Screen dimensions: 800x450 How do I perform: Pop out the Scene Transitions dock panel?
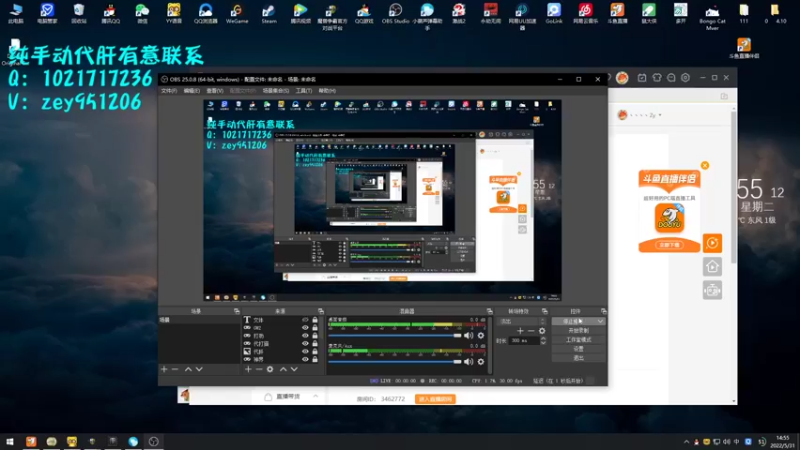tap(544, 311)
